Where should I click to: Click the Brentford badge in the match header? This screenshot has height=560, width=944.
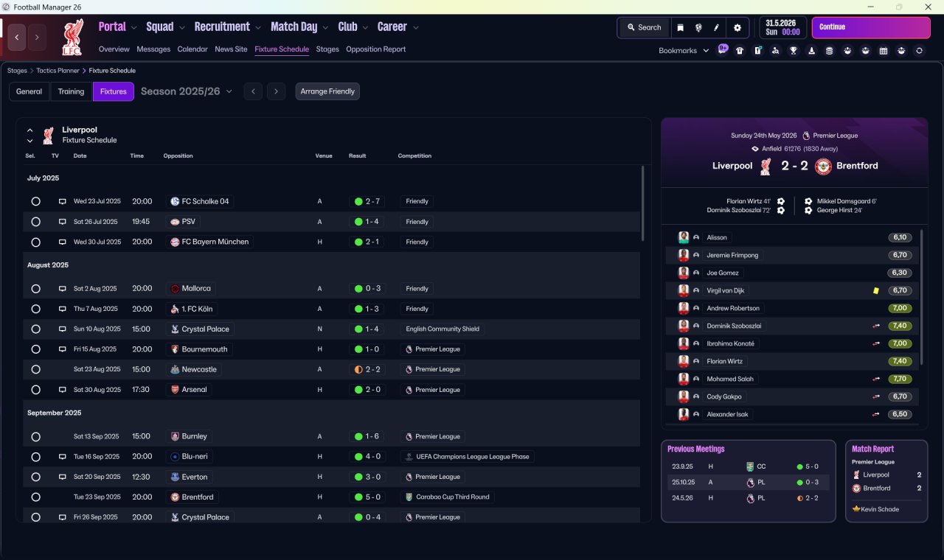pos(823,166)
